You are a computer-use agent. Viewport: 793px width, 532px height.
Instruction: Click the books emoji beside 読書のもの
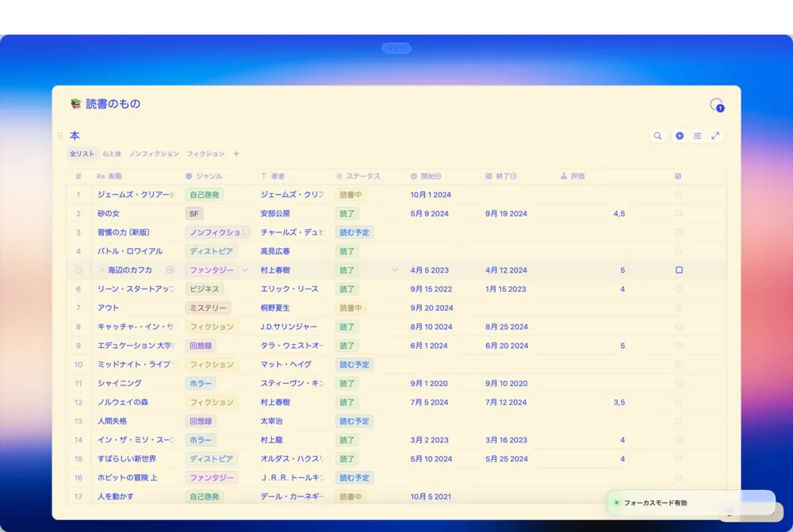point(76,104)
